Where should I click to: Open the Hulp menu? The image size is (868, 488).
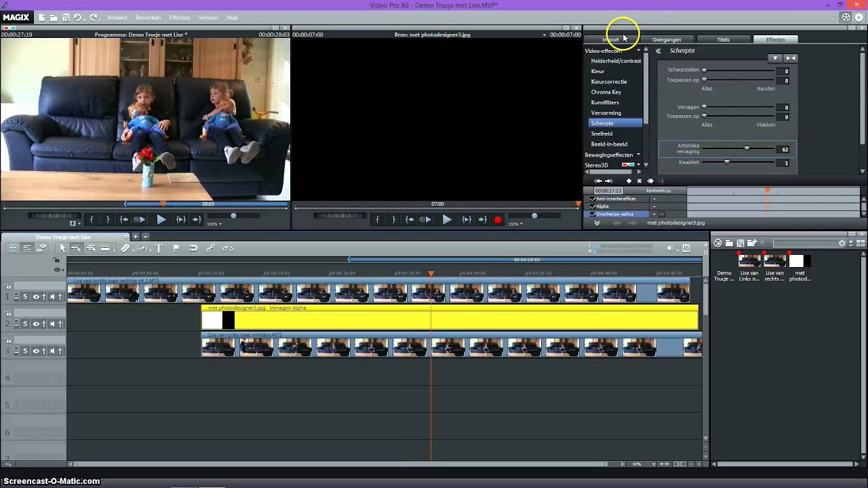(x=232, y=18)
